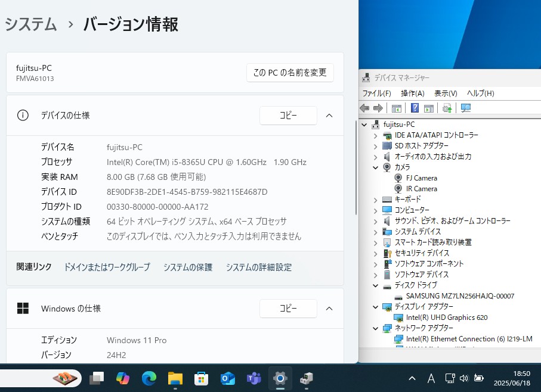Open the 表示(V) menu
541x392 pixels.
[446, 94]
